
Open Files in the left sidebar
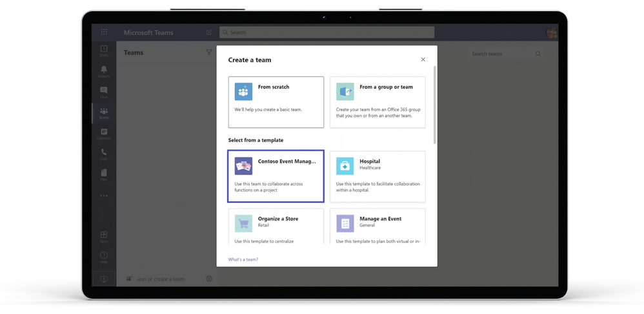pos(104,174)
